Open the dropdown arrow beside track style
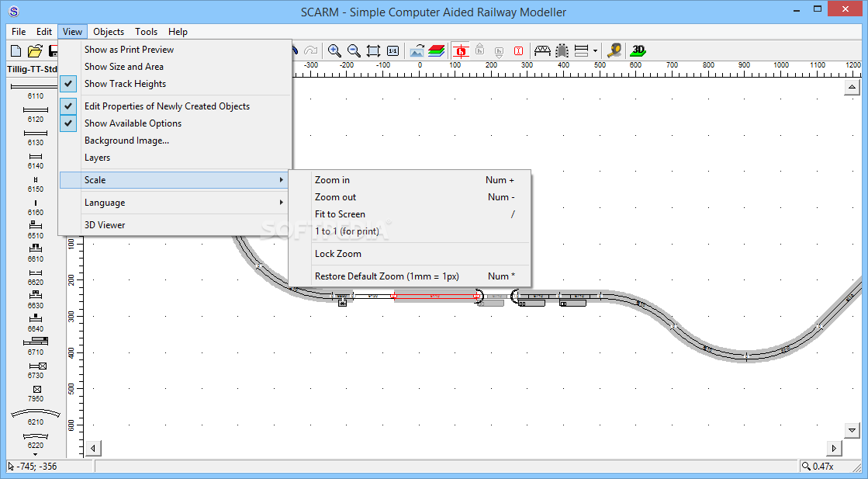Screen dimensions: 868x479 pyautogui.click(x=595, y=51)
